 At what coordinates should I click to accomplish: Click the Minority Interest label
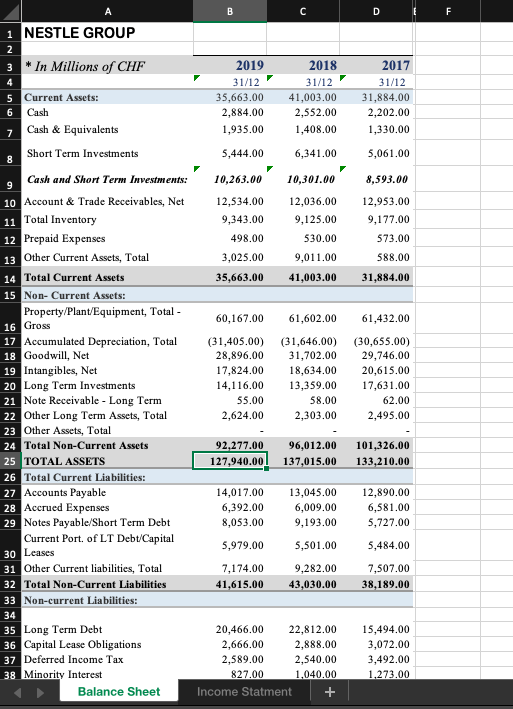point(63,674)
